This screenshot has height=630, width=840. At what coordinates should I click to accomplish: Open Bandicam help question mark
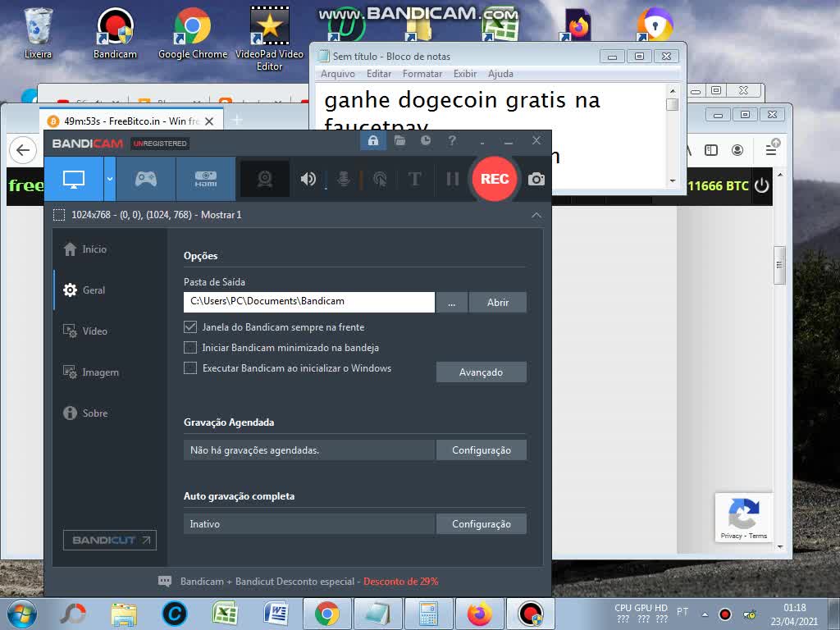tap(452, 141)
